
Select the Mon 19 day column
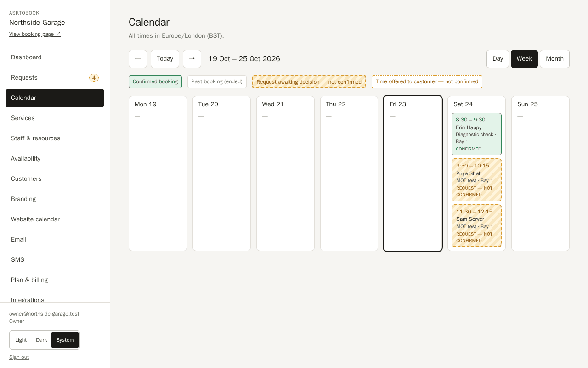(x=158, y=173)
